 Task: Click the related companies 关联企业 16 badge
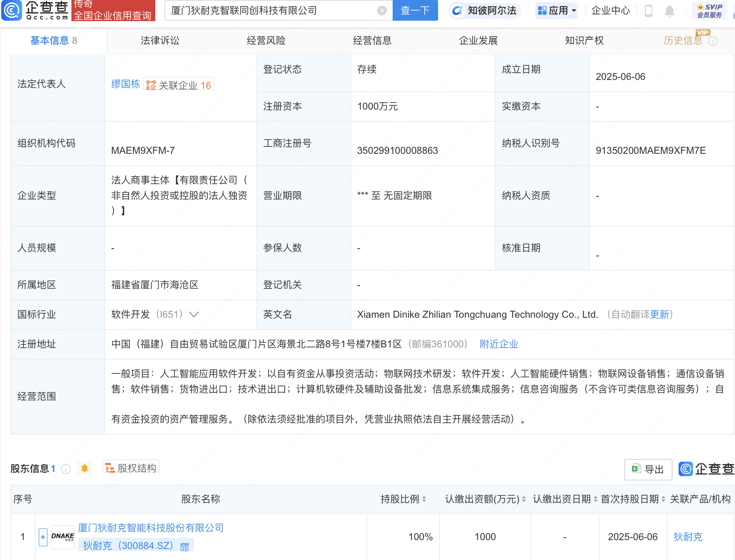pos(179,85)
